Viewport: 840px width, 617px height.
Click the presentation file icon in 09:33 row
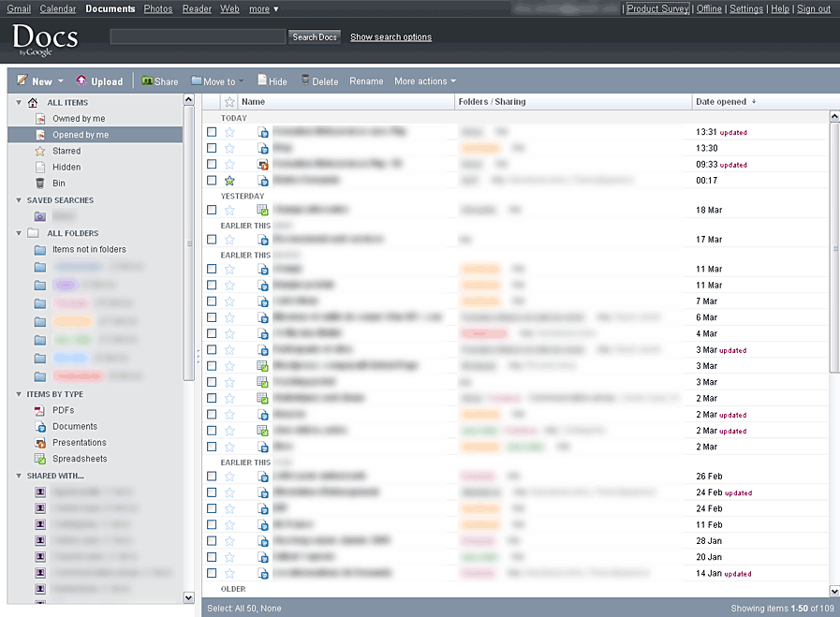[262, 165]
